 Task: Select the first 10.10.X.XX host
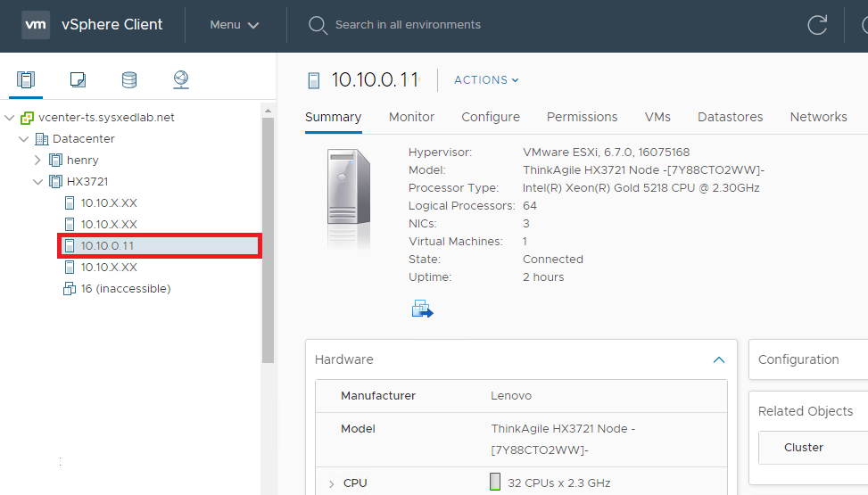coord(109,203)
